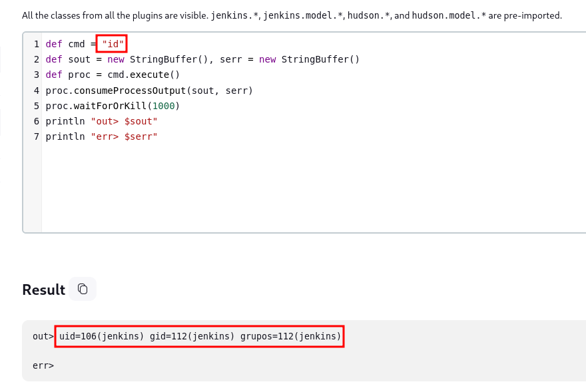The height and width of the screenshot is (392, 586).
Task: Click the uid=106(jenkins) output text
Action: coord(101,337)
